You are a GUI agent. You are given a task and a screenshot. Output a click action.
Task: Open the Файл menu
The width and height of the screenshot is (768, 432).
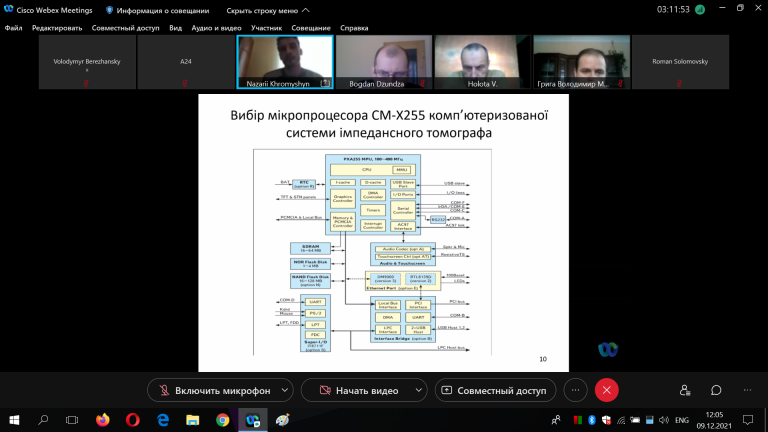tap(14, 28)
